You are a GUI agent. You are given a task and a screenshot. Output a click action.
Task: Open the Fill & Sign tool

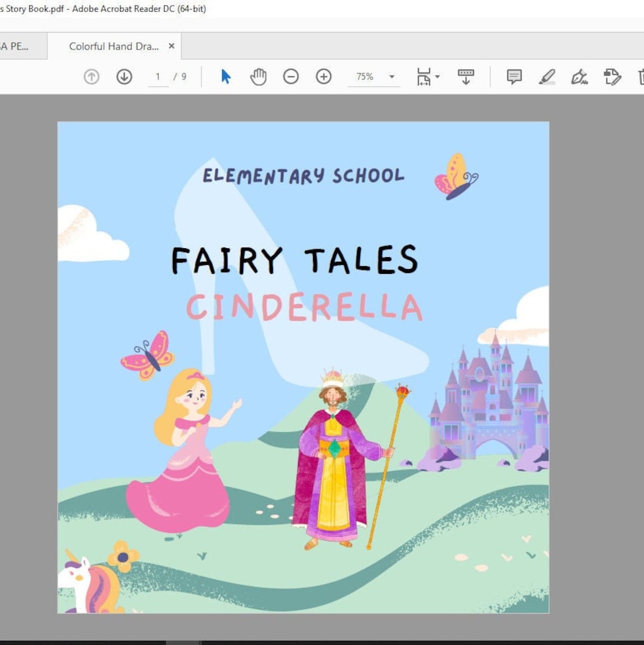coord(579,76)
